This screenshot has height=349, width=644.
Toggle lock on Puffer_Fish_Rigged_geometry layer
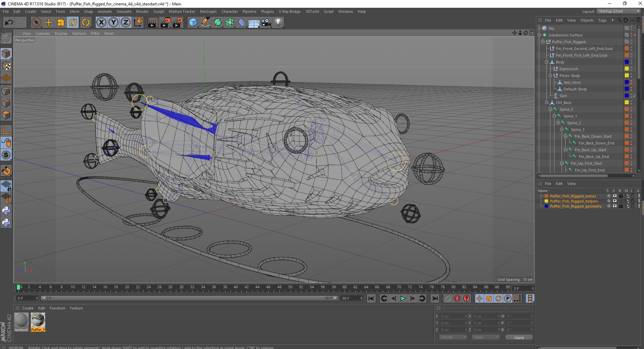pyautogui.click(x=633, y=206)
